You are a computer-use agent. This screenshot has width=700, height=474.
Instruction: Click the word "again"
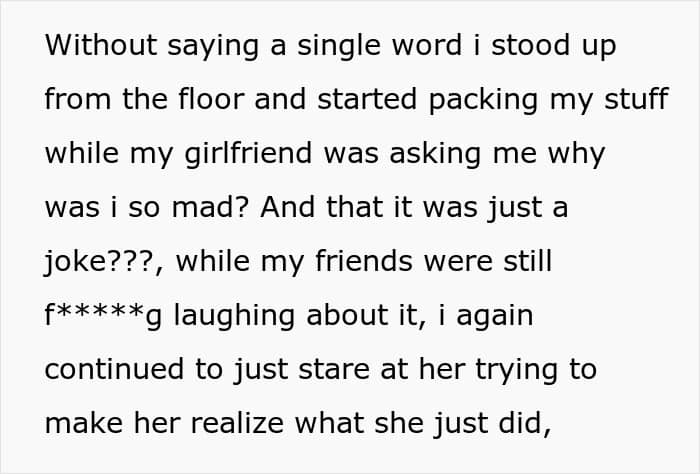pos(495,317)
